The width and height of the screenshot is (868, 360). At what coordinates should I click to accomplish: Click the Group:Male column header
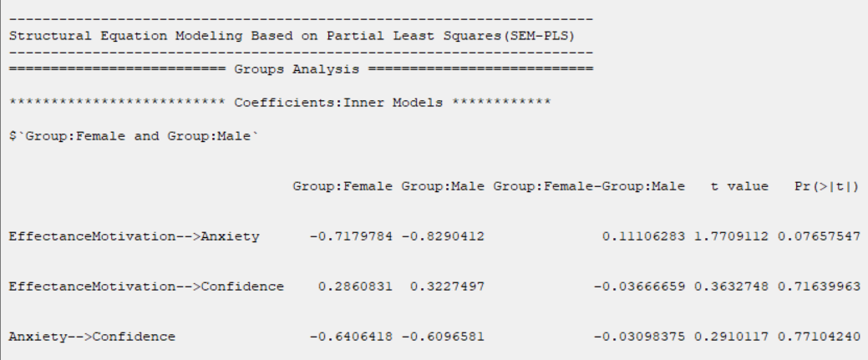coord(443,186)
